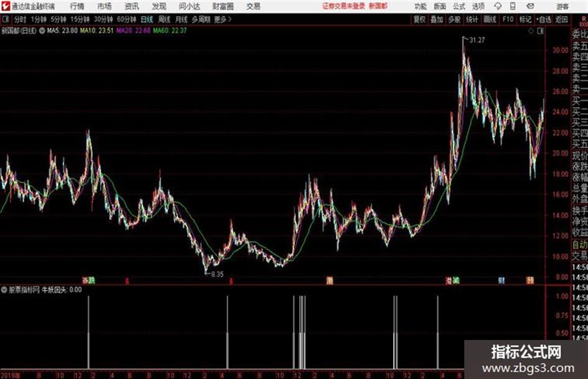Click the 牛妖回头: 0.00 indicator label
Viewport: 588px width, 379px height.
62,289
